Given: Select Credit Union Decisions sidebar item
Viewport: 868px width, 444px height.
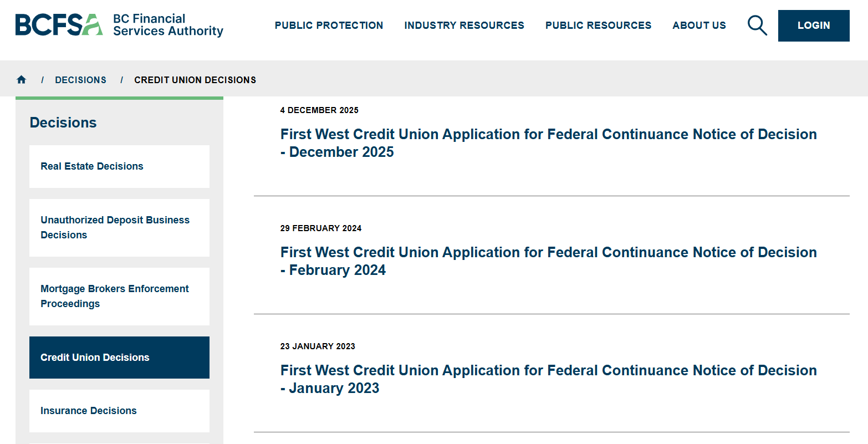Looking at the screenshot, I should [119, 358].
